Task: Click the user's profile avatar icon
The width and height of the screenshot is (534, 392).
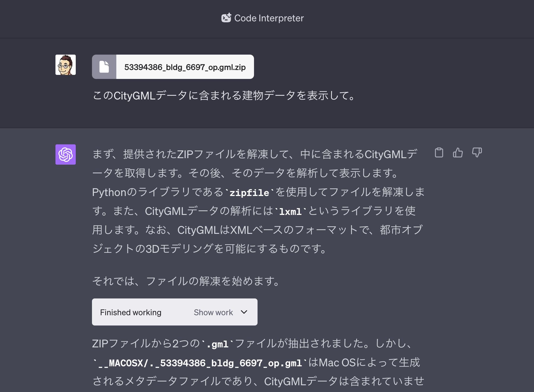Action: click(x=65, y=65)
